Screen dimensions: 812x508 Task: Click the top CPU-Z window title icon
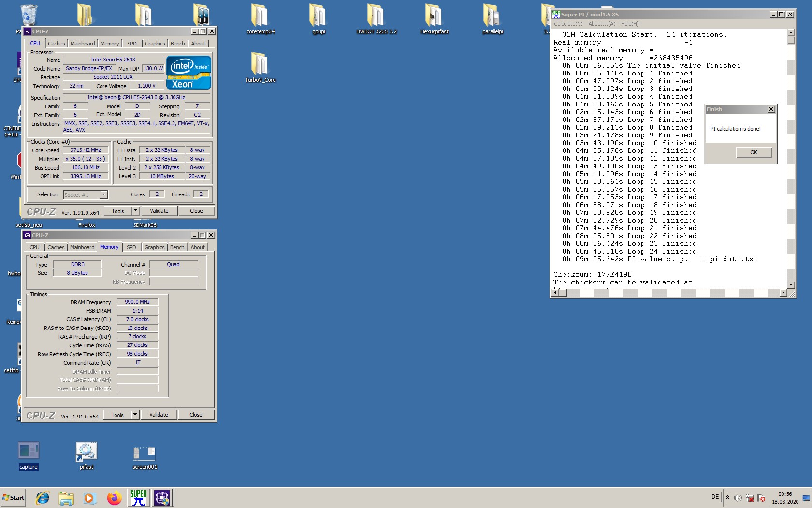tap(28, 31)
